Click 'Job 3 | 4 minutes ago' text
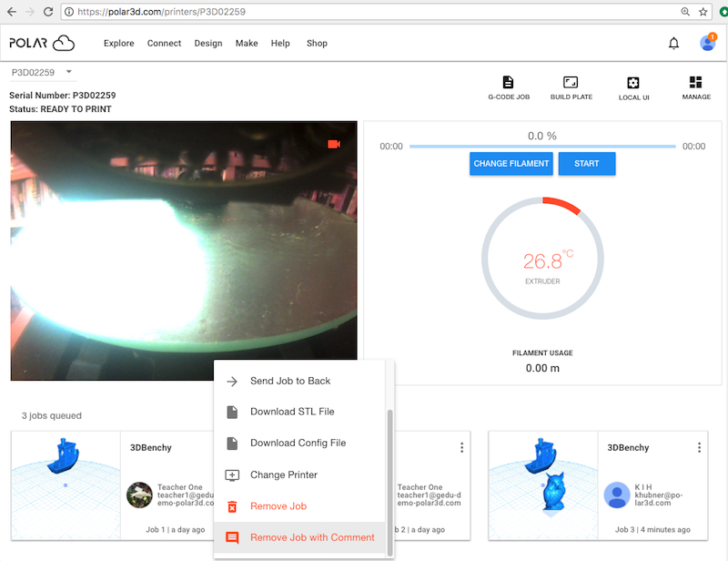This screenshot has height=561, width=728. [652, 529]
